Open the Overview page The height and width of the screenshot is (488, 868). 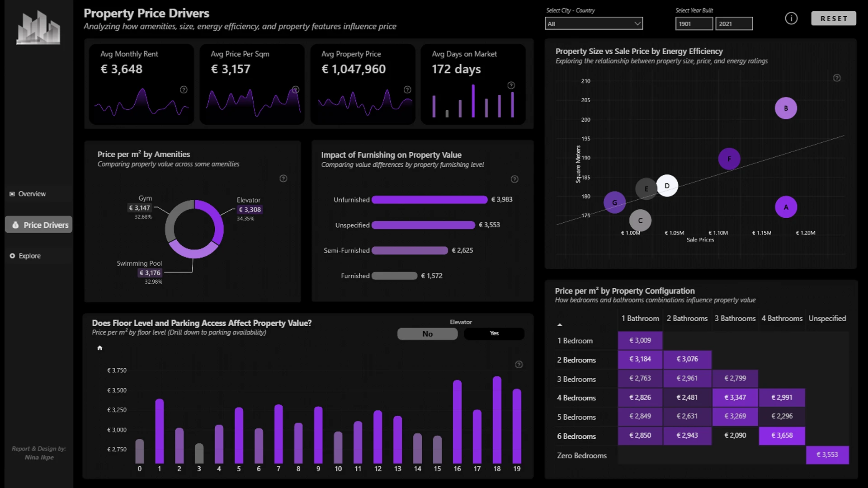click(x=32, y=194)
